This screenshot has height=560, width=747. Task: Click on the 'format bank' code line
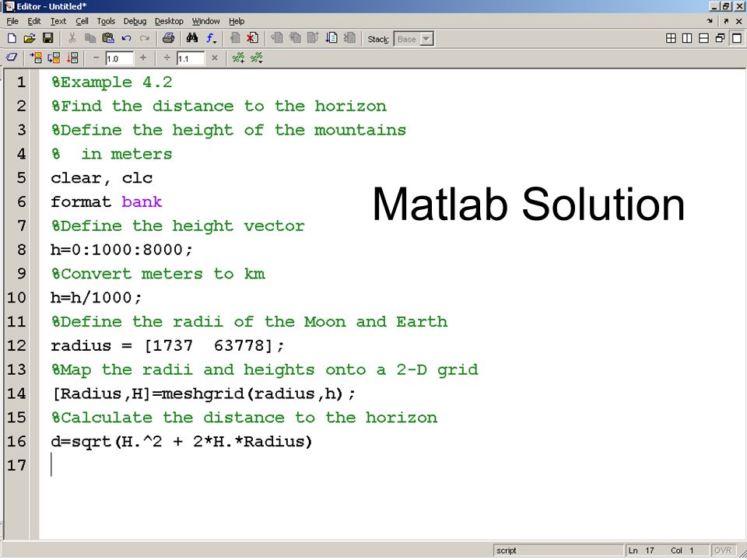107,202
